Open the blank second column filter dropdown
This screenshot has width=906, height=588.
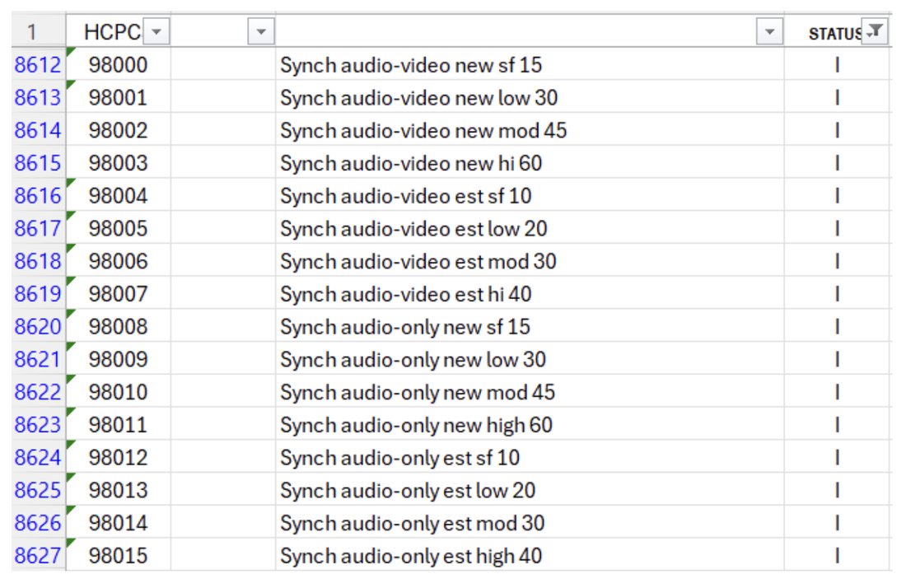(260, 32)
